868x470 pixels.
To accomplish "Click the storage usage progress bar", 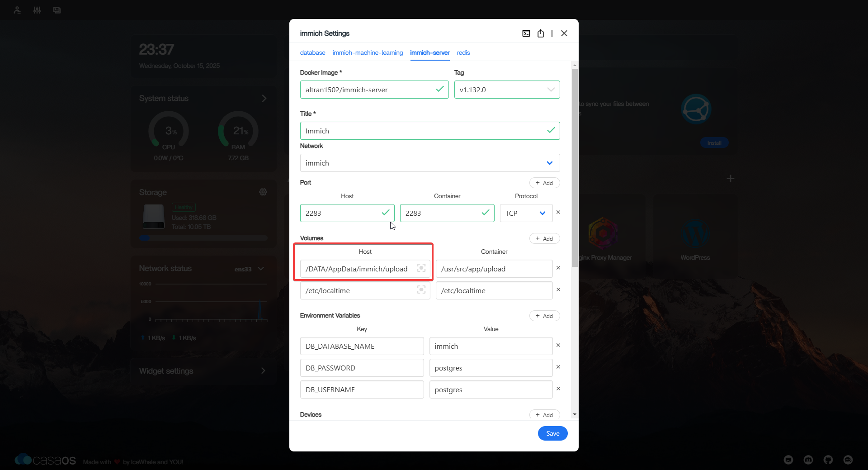I will click(203, 238).
